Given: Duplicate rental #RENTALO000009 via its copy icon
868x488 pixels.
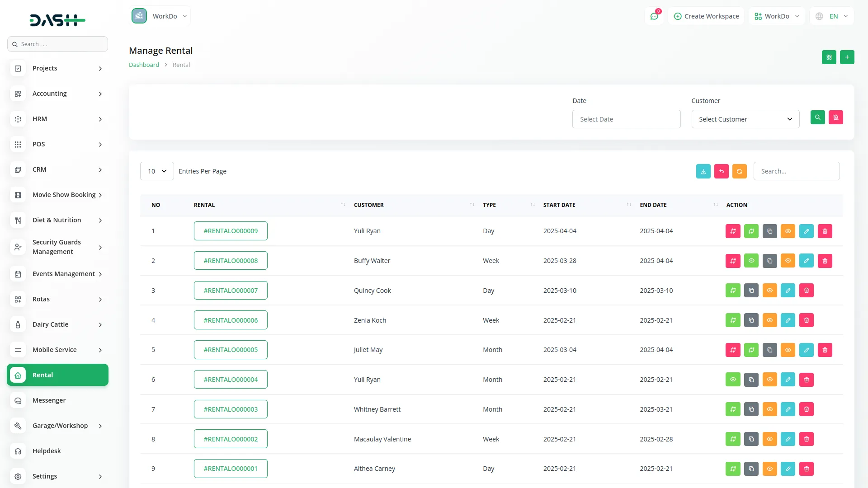Looking at the screenshot, I should coord(769,231).
